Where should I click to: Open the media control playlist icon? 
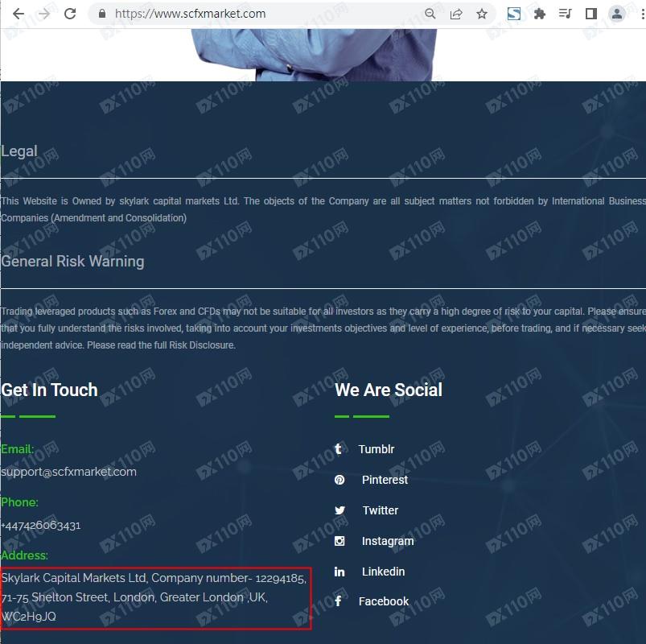pyautogui.click(x=566, y=14)
